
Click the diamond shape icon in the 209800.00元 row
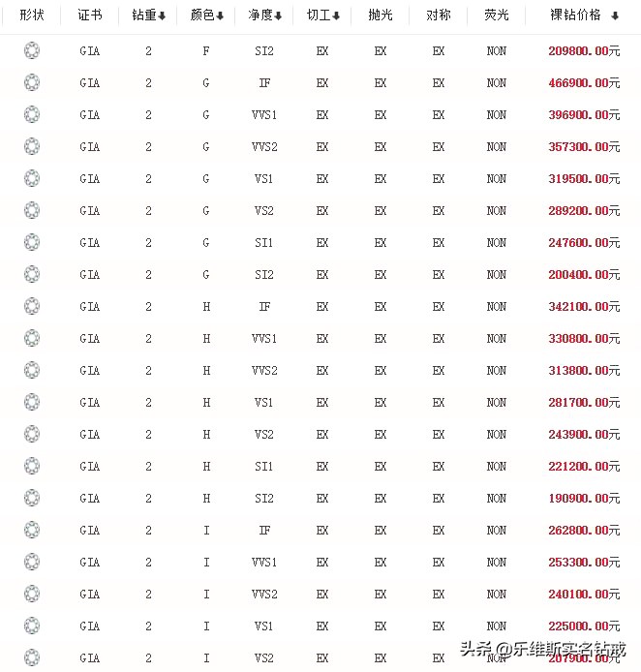click(32, 51)
